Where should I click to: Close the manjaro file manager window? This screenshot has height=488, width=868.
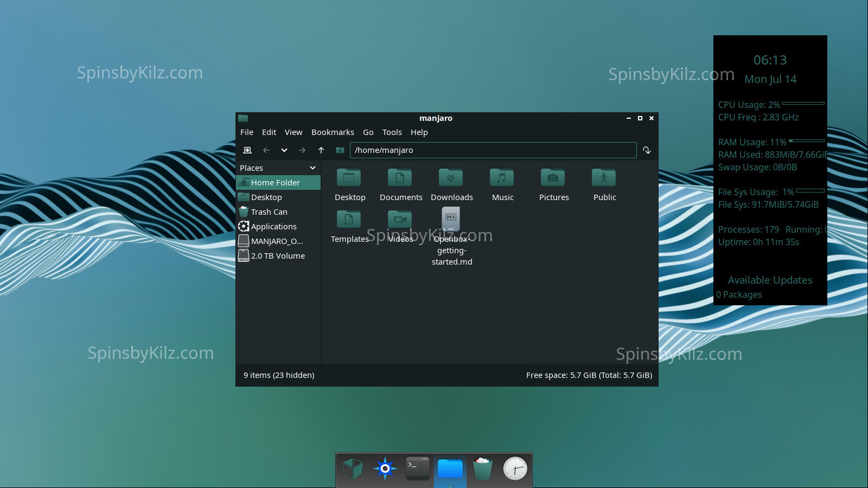[652, 118]
